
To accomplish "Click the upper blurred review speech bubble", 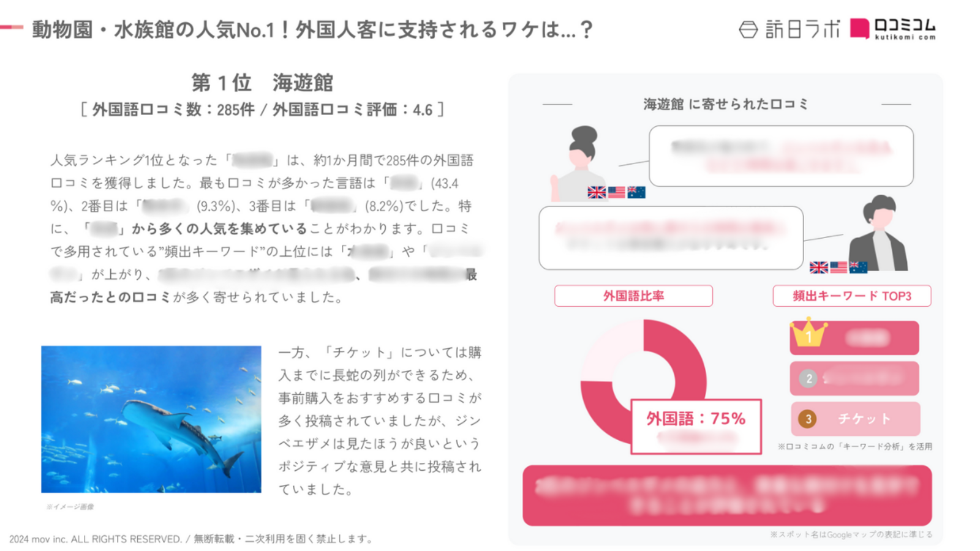I will tap(781, 156).
